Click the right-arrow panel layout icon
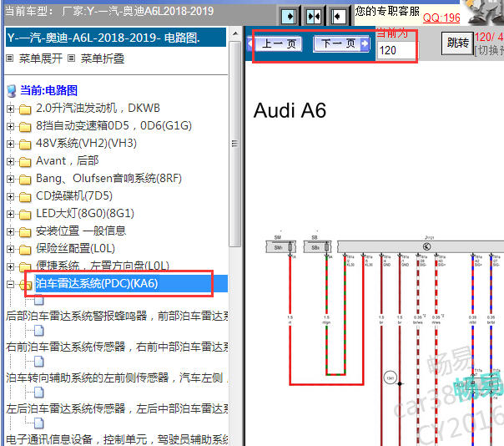Image resolution: width=504 pixels, height=446 pixels. (289, 16)
